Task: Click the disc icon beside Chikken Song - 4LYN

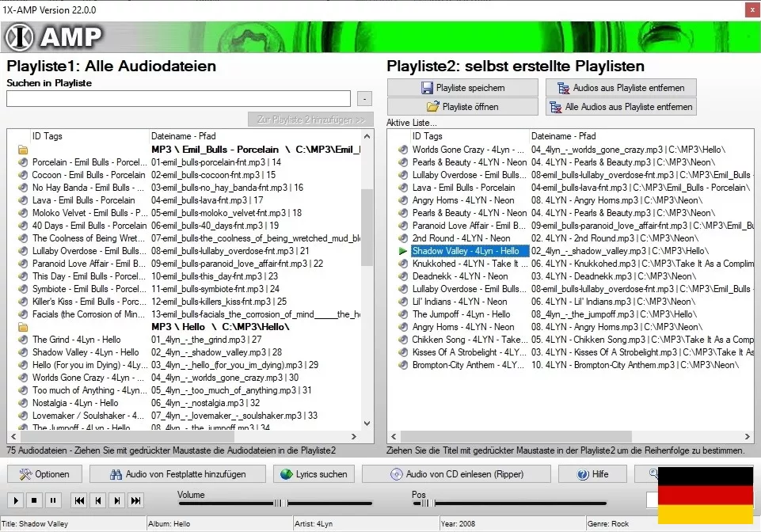Action: coord(403,340)
